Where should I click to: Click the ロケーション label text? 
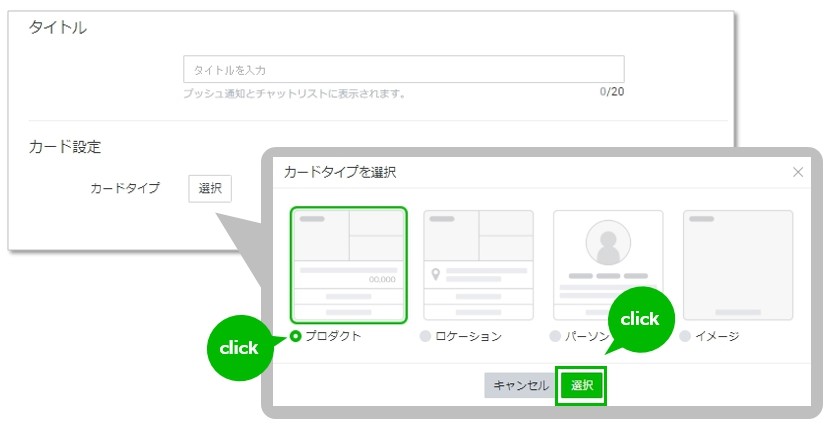tap(469, 336)
